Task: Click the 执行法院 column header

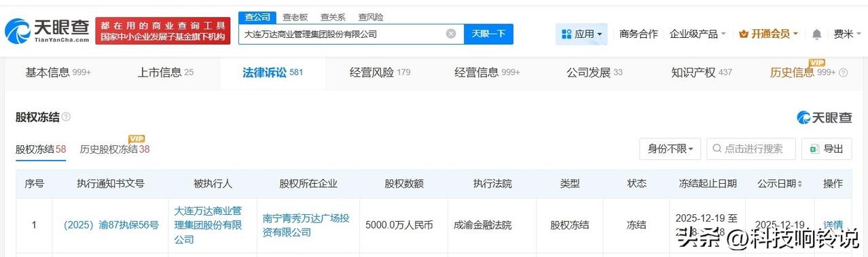Action: pos(492,184)
